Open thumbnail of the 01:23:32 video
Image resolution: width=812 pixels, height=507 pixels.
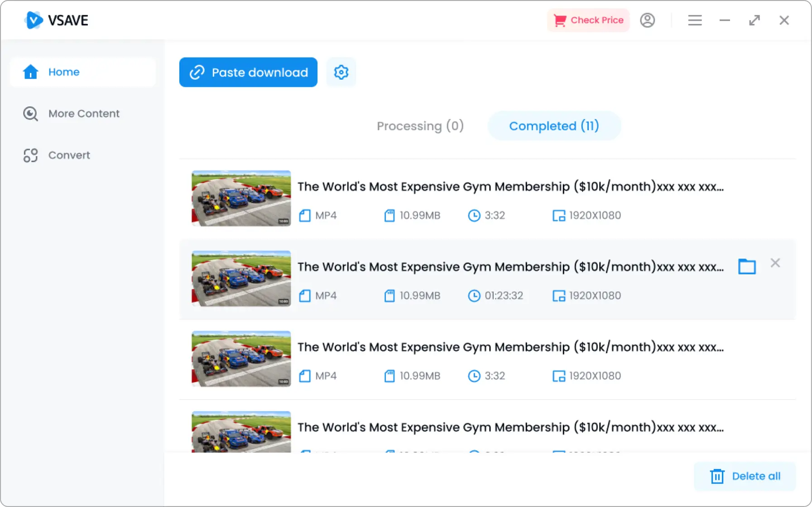point(241,278)
